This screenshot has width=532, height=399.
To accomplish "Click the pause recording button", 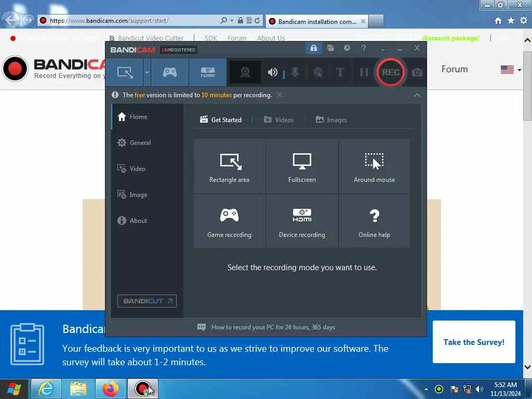I will click(364, 72).
